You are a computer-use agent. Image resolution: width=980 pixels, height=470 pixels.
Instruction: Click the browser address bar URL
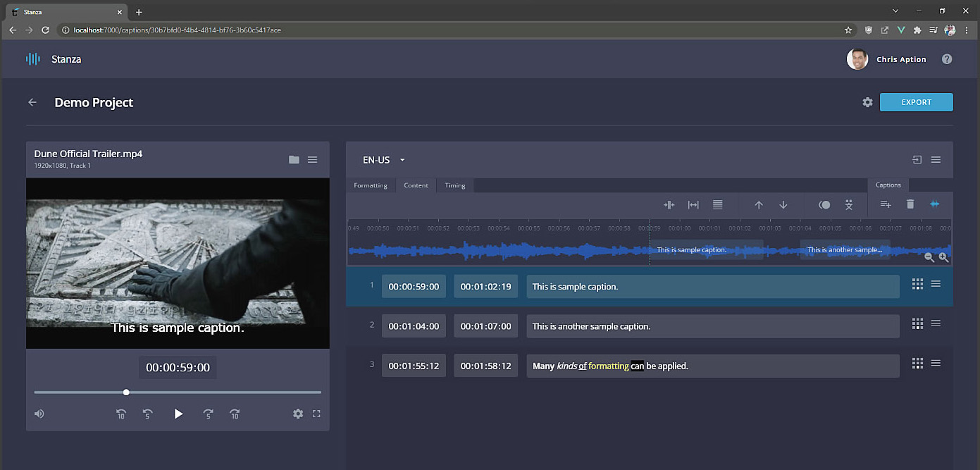[178, 30]
